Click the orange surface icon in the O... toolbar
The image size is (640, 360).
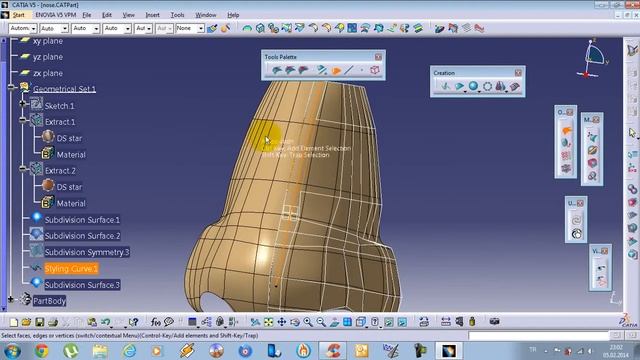pyautogui.click(x=566, y=131)
